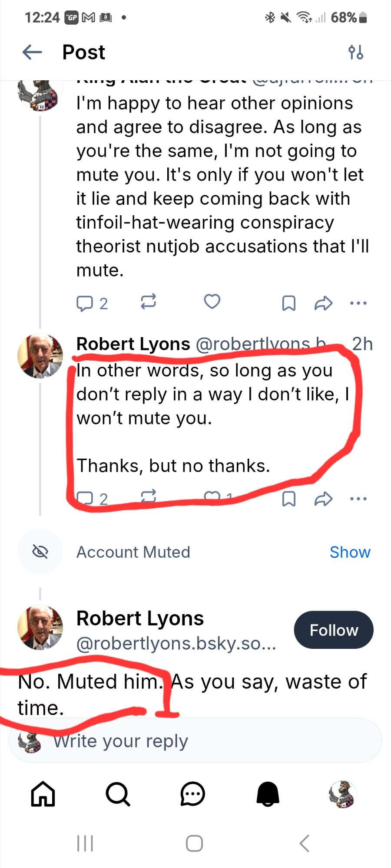Viewport: 391px width, 868px height.
Task: Open the Chat messages tab
Action: coord(192,794)
